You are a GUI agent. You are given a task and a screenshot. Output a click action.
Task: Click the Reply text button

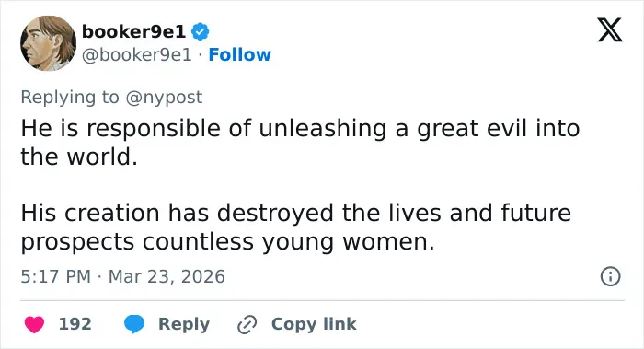184,324
